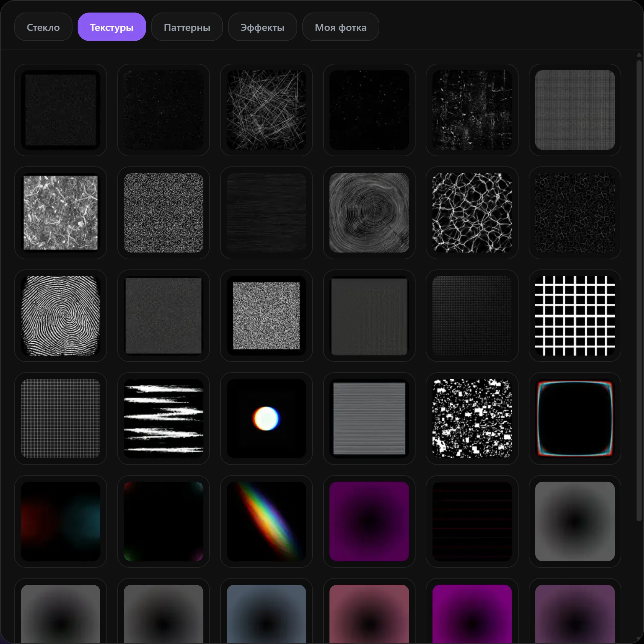Switch to the Стекло tab

point(43,27)
